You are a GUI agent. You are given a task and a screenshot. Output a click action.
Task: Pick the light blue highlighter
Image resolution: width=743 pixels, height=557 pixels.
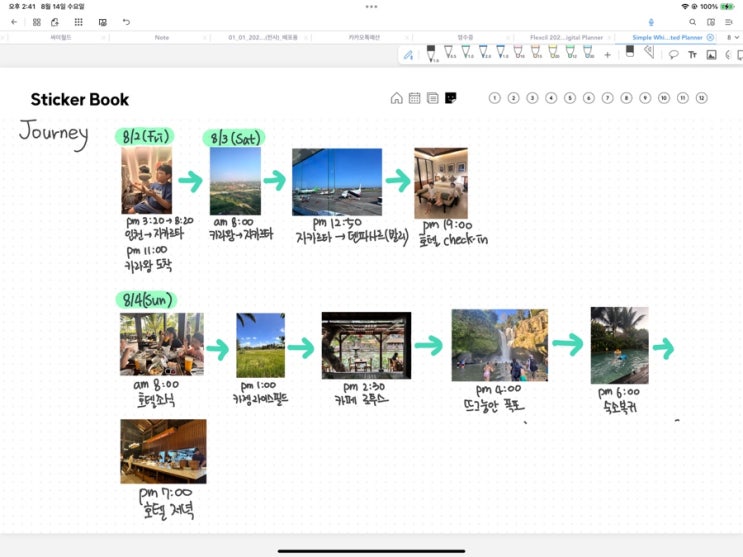[x=588, y=52]
